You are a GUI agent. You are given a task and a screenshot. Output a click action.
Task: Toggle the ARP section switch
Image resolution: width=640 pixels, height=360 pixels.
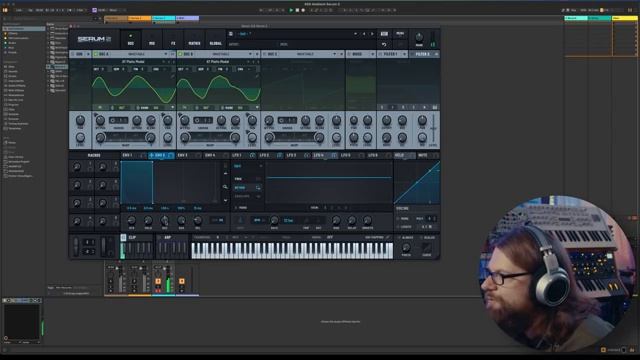pyautogui.click(x=159, y=237)
